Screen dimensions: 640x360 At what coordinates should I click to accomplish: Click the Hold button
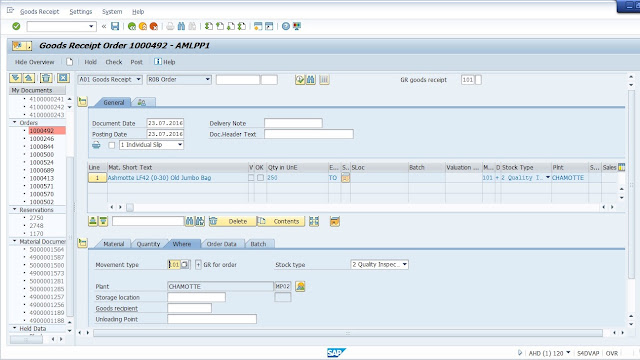point(90,62)
